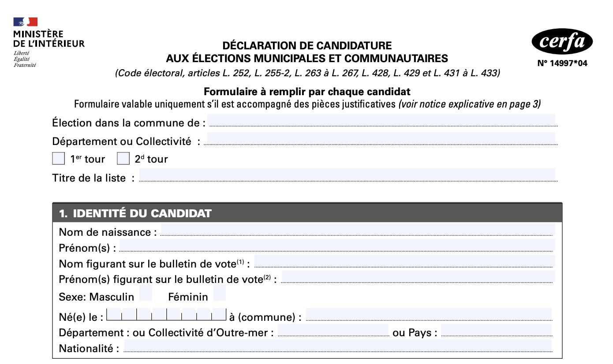Viewport: 613px width, 364px height.
Task: Focus the top Département ou Collectivité field
Action: click(381, 138)
